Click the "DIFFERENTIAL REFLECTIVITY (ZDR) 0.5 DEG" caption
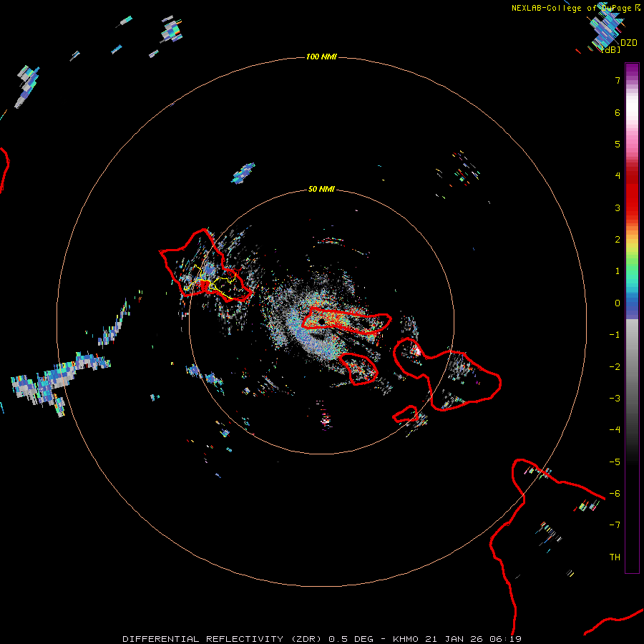The height and width of the screenshot is (644, 644). (248, 639)
